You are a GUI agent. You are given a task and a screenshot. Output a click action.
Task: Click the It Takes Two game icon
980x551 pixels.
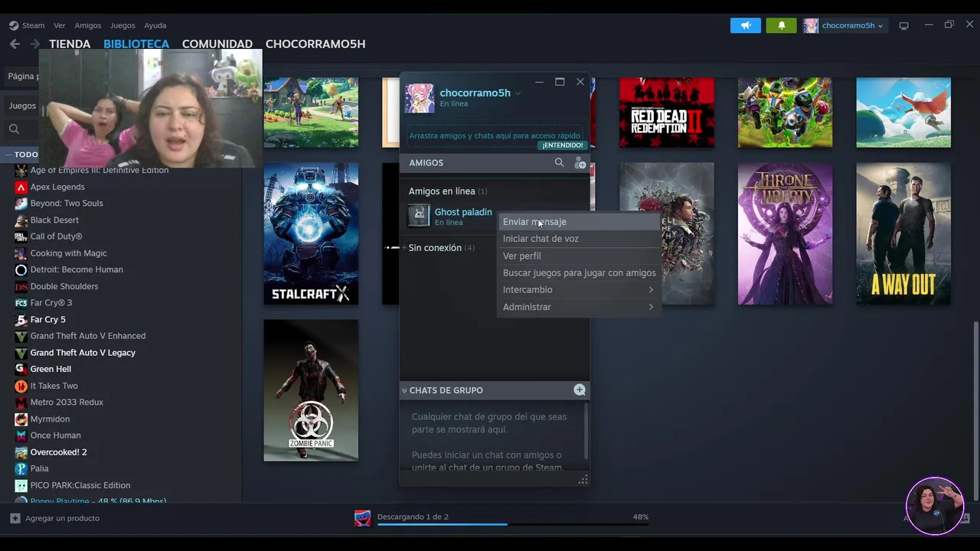click(x=21, y=386)
